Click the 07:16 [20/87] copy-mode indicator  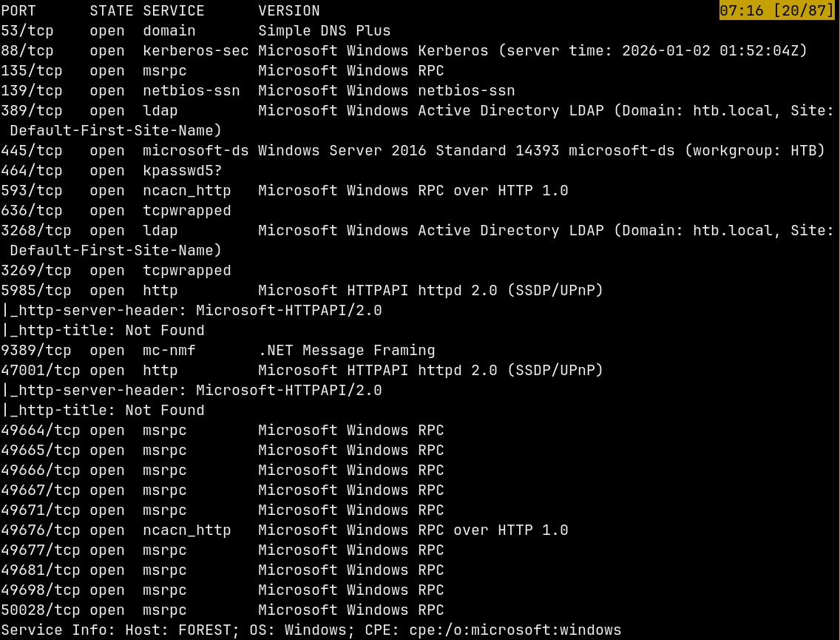[x=776, y=11]
